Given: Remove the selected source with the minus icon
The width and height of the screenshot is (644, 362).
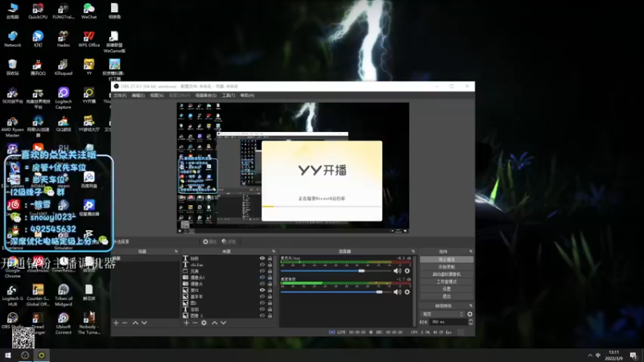Looking at the screenshot, I should [x=195, y=323].
